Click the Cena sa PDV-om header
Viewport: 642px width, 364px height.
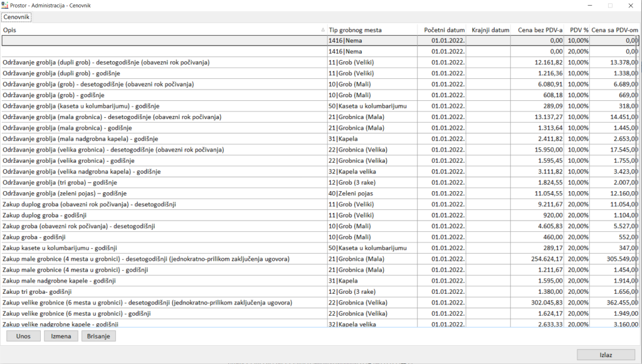pos(614,30)
